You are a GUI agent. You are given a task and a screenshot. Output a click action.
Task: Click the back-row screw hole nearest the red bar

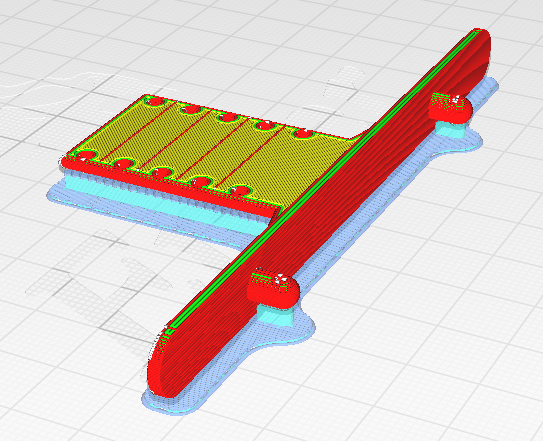pyautogui.click(x=304, y=133)
